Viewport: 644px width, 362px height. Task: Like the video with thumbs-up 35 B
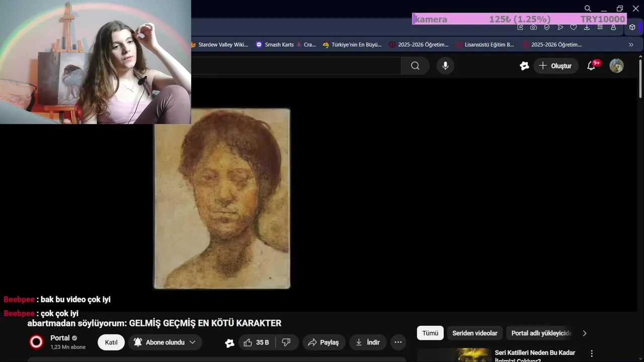[x=257, y=342]
